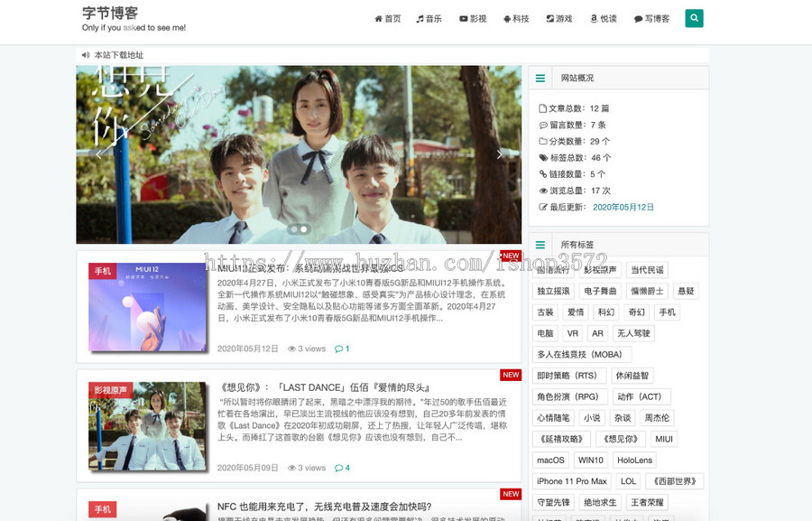This screenshot has width=812, height=521.
Task: Click views eye icon on MIUI article
Action: point(291,349)
